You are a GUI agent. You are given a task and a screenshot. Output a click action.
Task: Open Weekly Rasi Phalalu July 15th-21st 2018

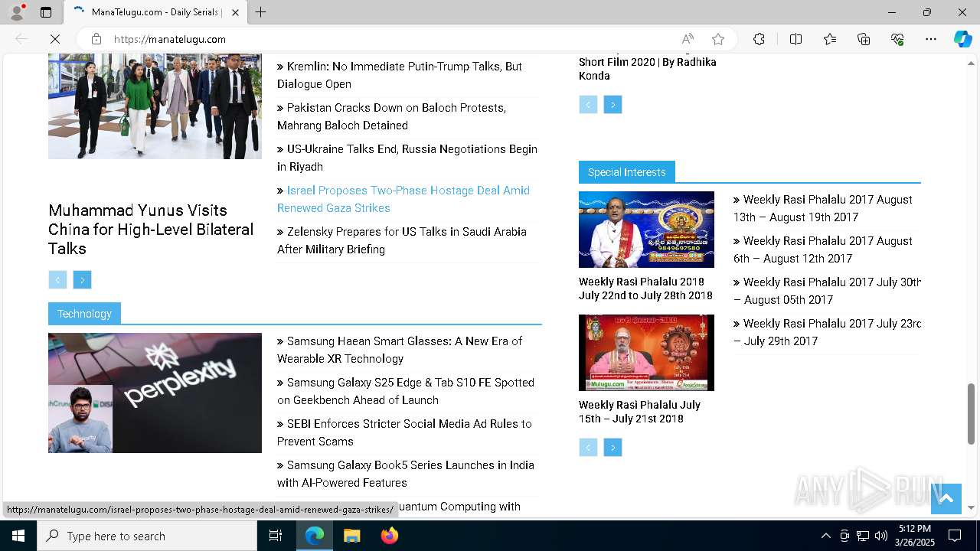[x=639, y=412]
